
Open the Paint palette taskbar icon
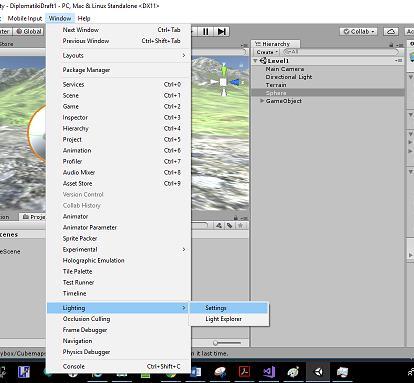point(294,372)
